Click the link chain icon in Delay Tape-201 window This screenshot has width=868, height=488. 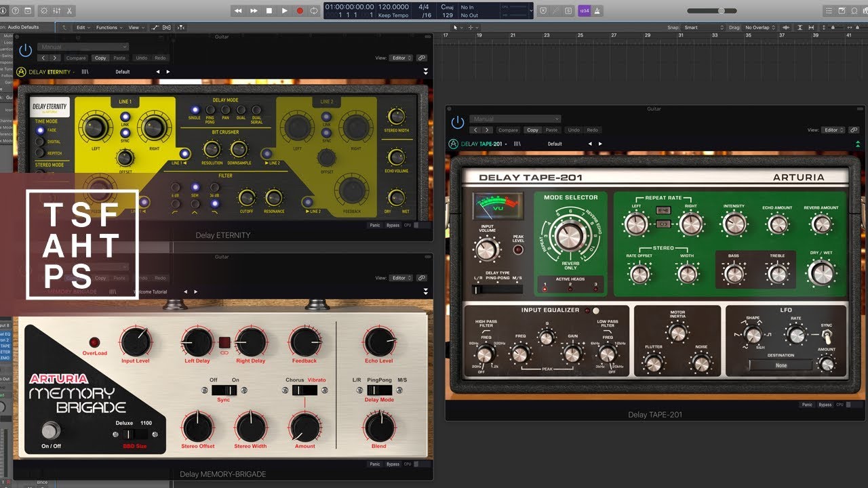(854, 130)
